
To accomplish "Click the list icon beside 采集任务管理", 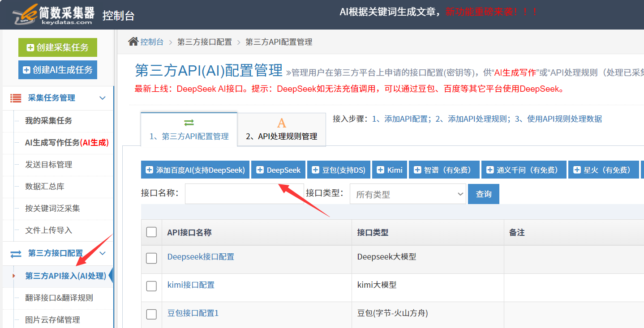I will pos(16,98).
